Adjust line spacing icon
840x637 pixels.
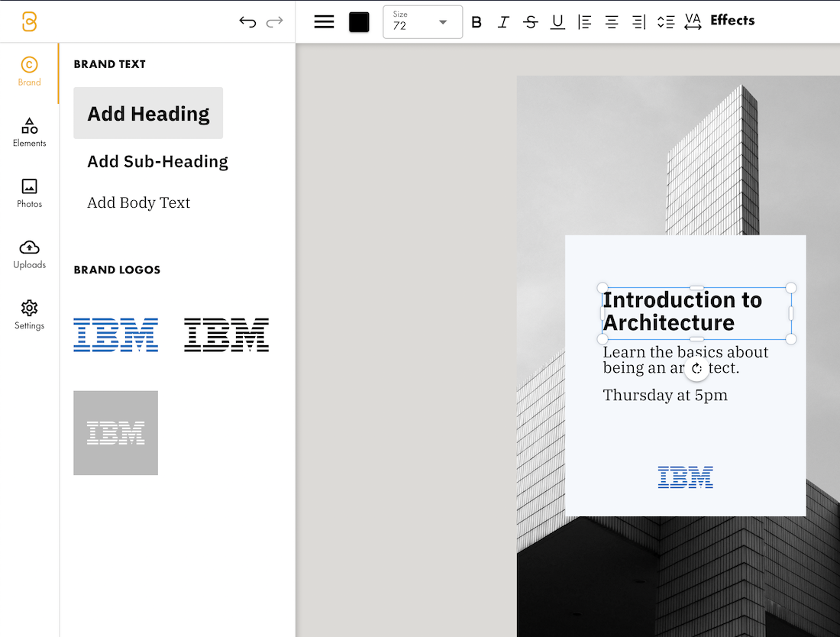tap(666, 22)
